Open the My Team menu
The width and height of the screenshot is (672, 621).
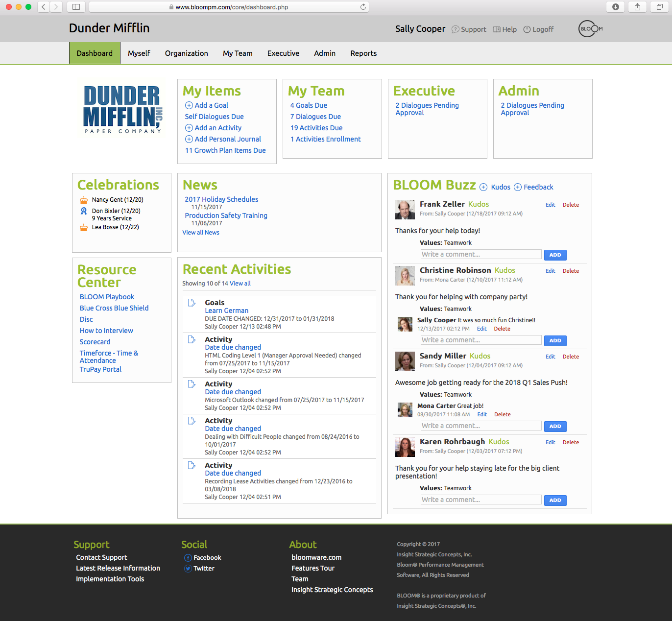pyautogui.click(x=238, y=53)
